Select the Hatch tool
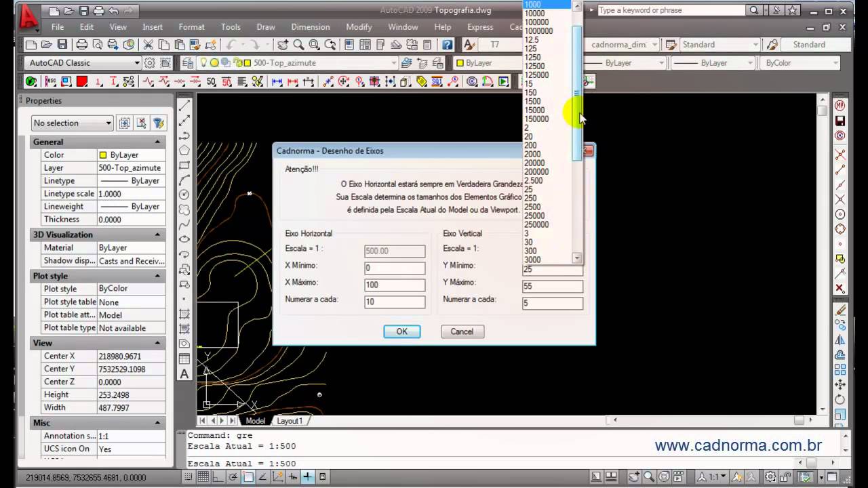 184,314
